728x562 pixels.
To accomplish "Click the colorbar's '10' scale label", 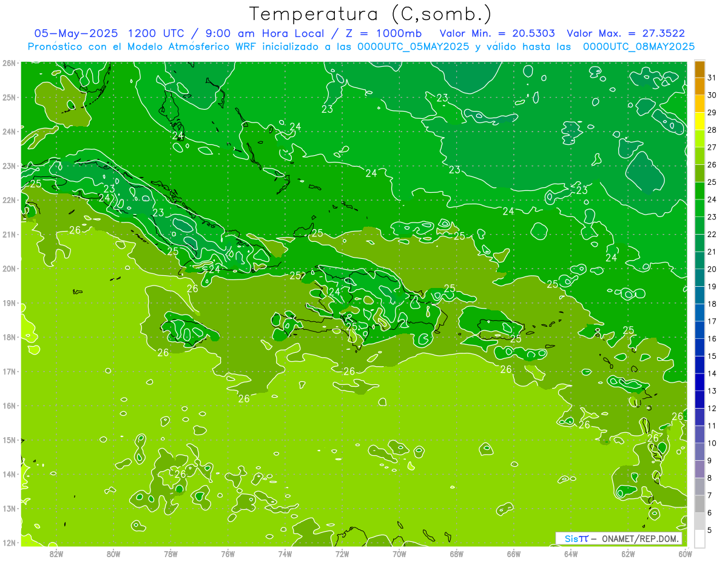I will [x=712, y=443].
